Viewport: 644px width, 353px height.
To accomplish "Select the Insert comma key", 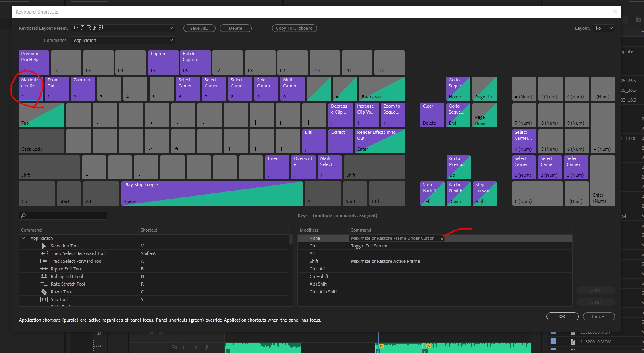I will click(277, 167).
